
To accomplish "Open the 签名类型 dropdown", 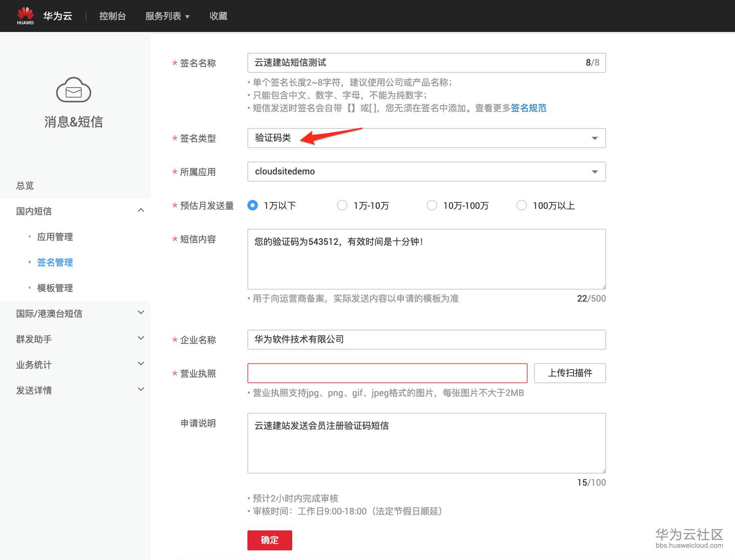I will pyautogui.click(x=426, y=138).
